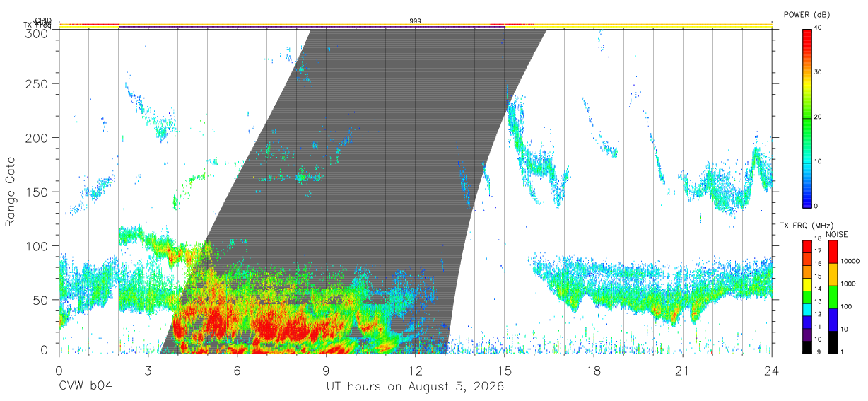Click the NOISE legend title
The height and width of the screenshot is (401, 868).
tap(838, 234)
